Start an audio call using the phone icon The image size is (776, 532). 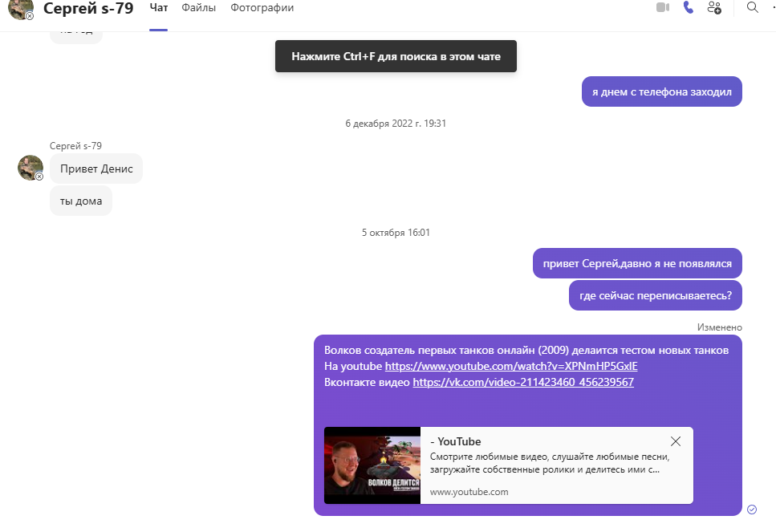(x=689, y=7)
